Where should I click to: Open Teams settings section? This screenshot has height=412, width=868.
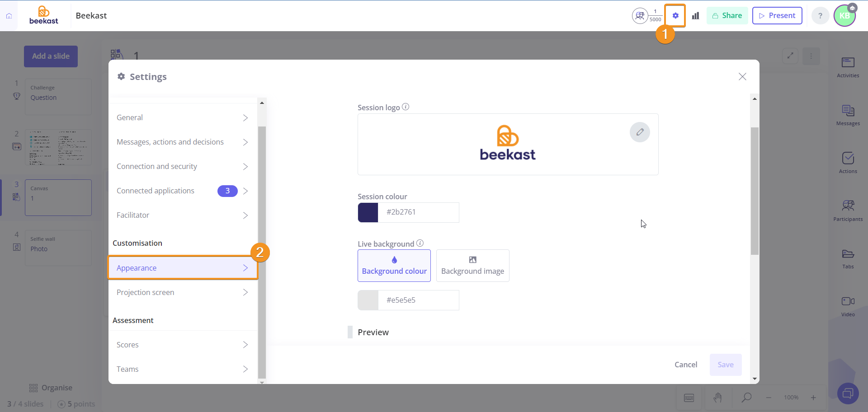pyautogui.click(x=183, y=369)
